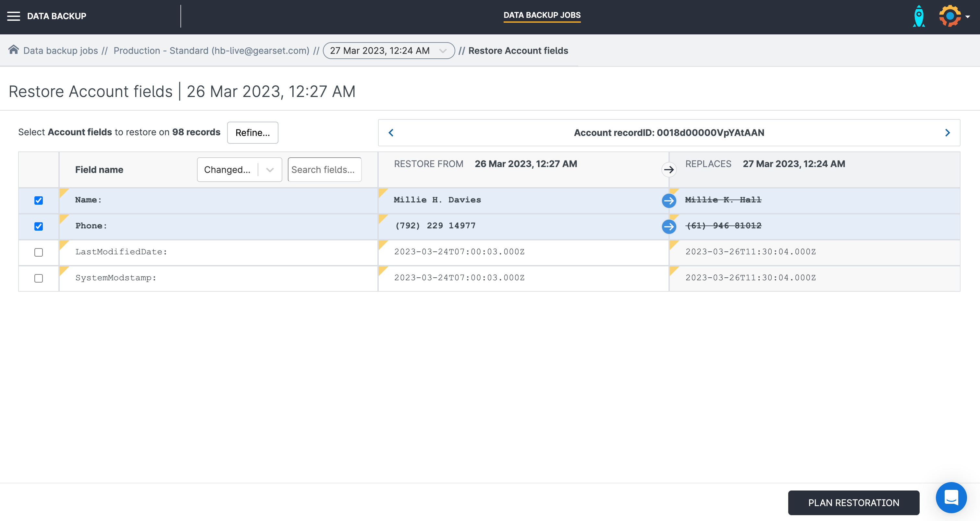
Task: Open the hamburger navigation menu
Action: (14, 16)
